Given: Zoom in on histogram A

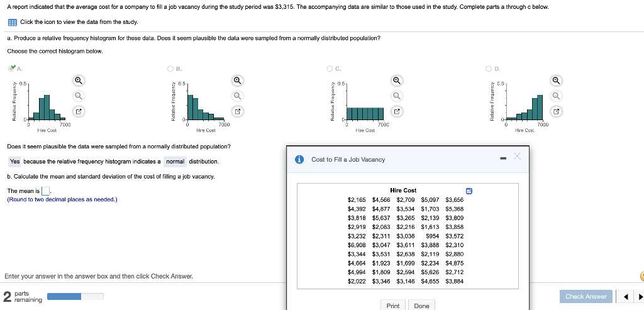Looking at the screenshot, I should [x=79, y=80].
